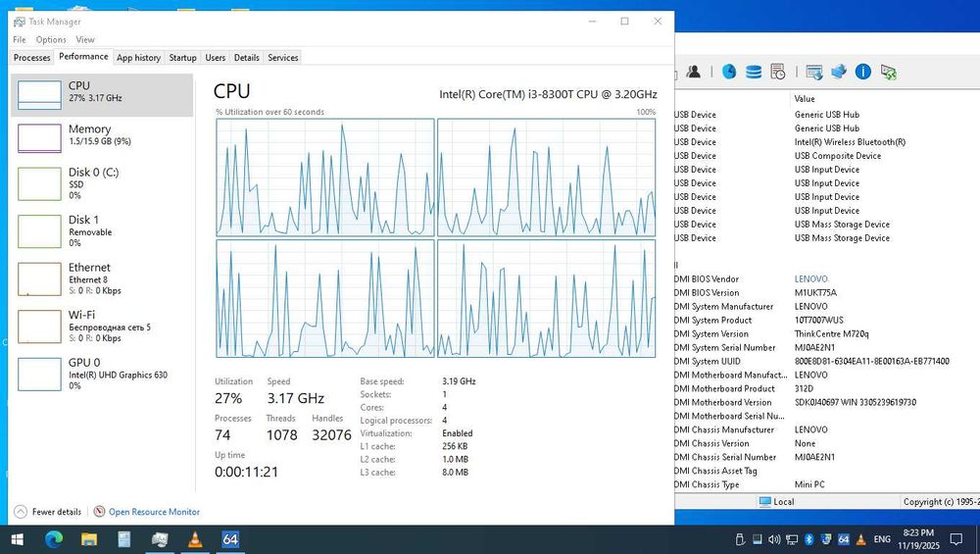Open Resource Monitor link
Screen dimensions: 980x554
pos(154,512)
